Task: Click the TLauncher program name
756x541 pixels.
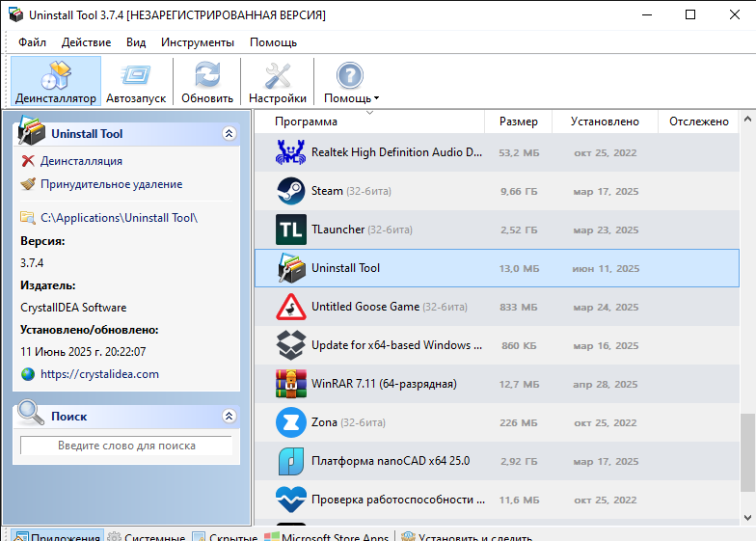Action: point(337,230)
